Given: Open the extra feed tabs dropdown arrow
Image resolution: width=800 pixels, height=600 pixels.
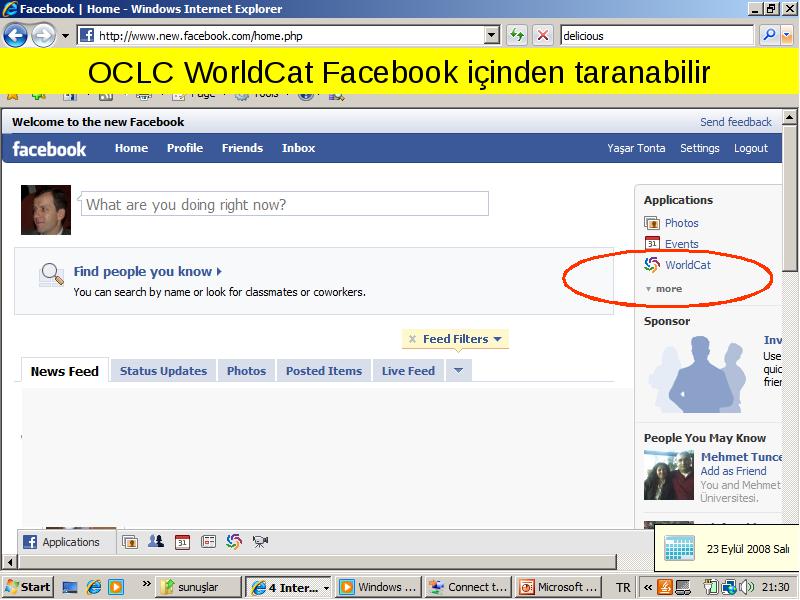Looking at the screenshot, I should pyautogui.click(x=458, y=370).
